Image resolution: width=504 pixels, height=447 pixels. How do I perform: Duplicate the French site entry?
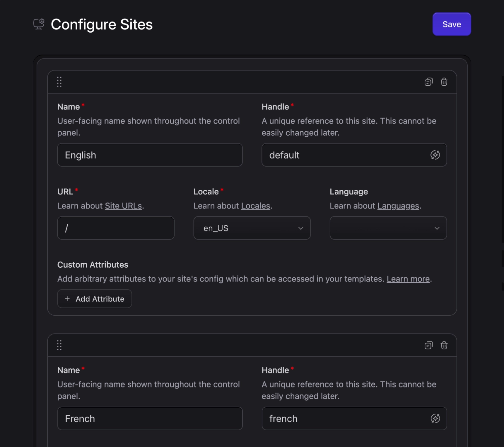pyautogui.click(x=428, y=345)
